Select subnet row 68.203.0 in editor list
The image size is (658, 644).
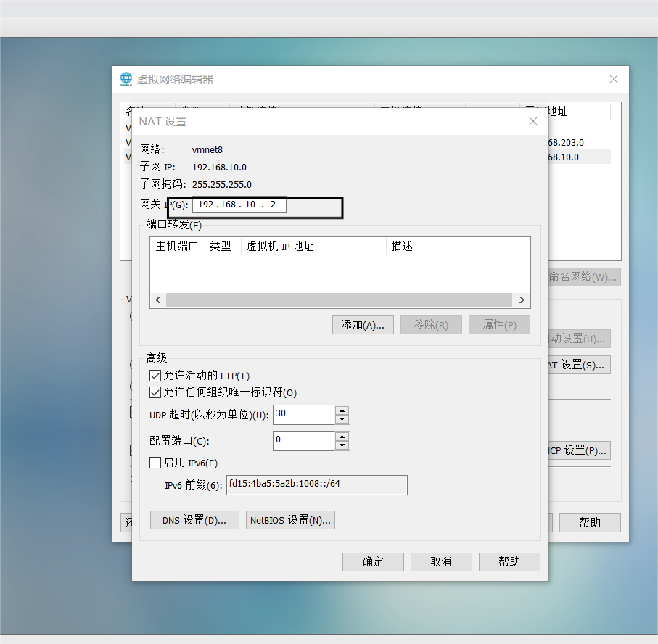579,143
